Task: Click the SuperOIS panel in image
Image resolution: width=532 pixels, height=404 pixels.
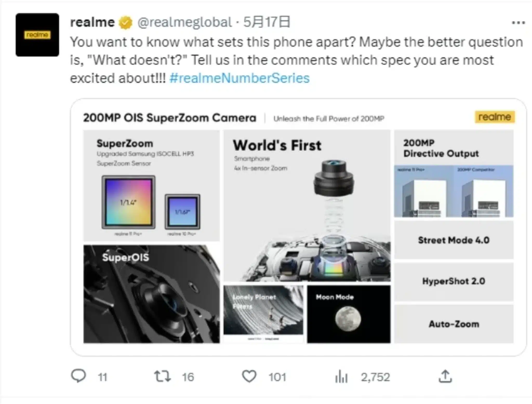Action: pyautogui.click(x=151, y=294)
